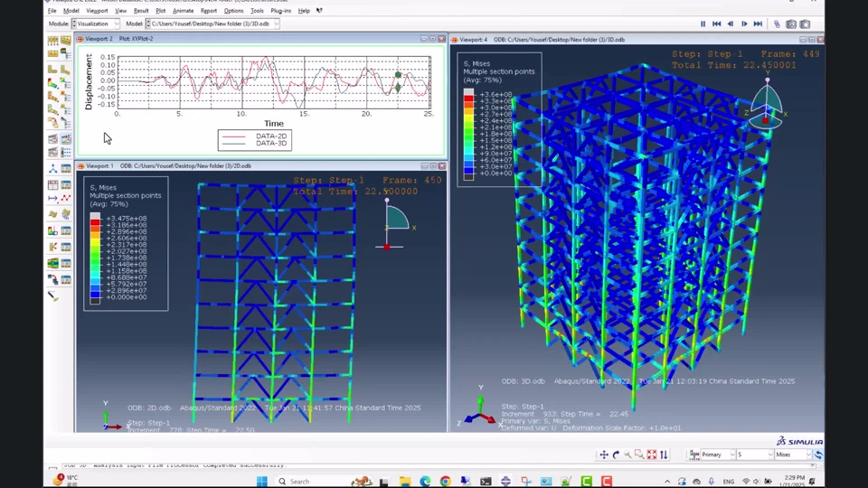Image resolution: width=868 pixels, height=488 pixels.
Task: Select the Magnify View tool
Action: coord(627,455)
